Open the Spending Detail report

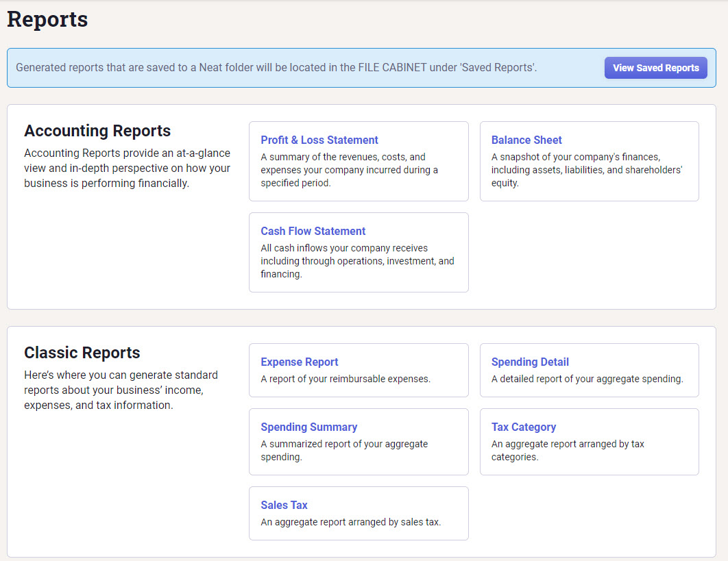(530, 362)
